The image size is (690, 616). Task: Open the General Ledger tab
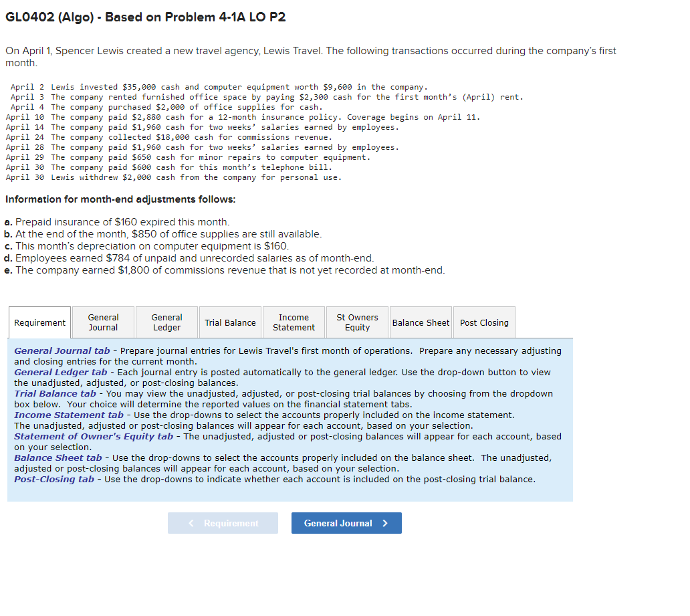point(166,322)
